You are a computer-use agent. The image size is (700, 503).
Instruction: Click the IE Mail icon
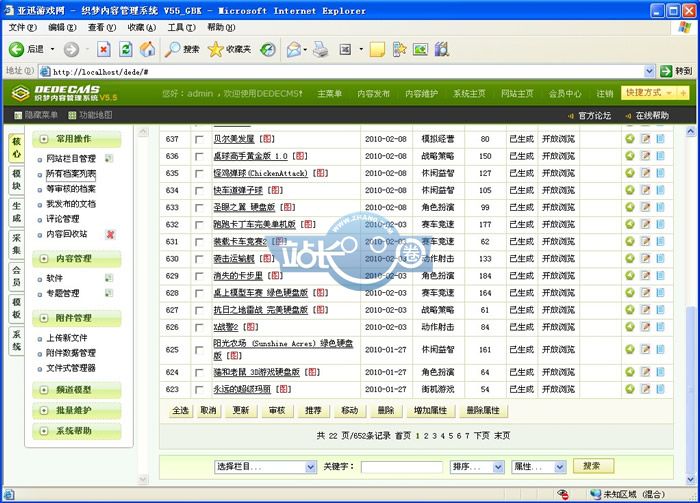294,49
